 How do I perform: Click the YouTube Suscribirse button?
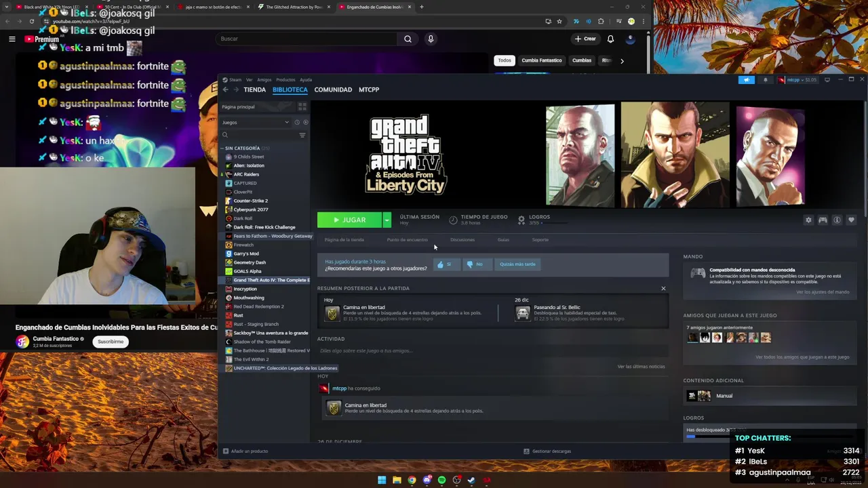pyautogui.click(x=111, y=342)
